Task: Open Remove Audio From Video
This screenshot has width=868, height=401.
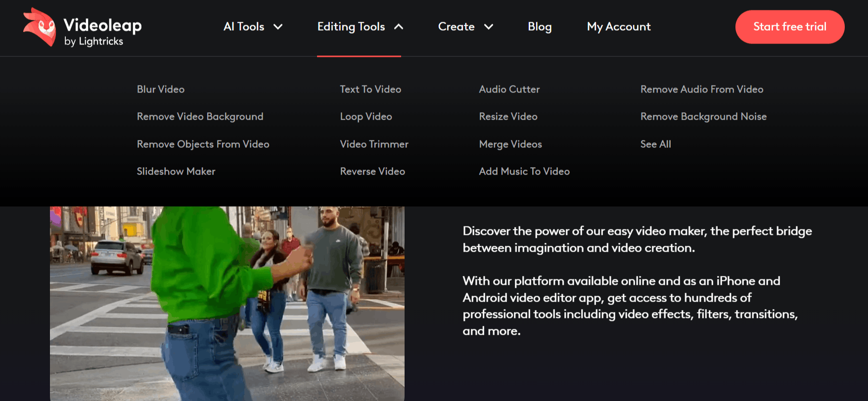Action: point(702,89)
